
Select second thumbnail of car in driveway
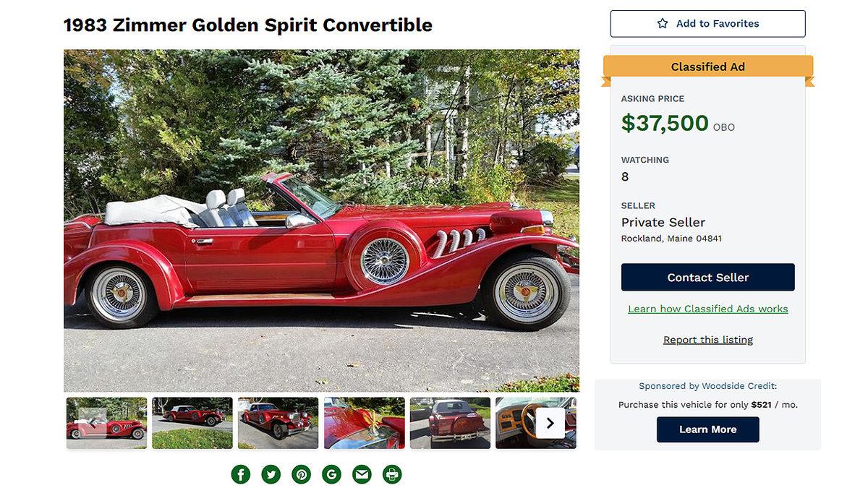[192, 423]
